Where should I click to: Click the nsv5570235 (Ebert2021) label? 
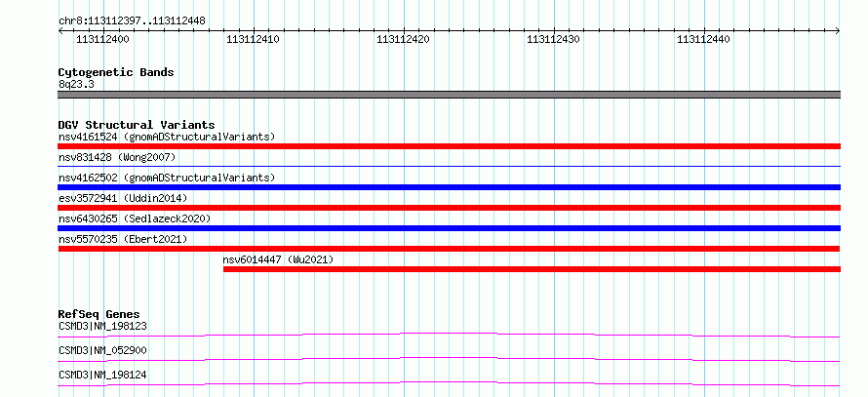123,239
